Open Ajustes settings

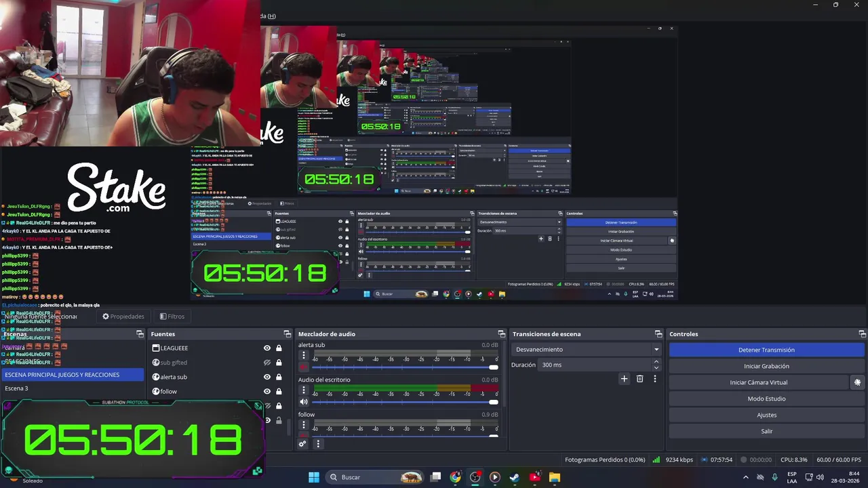[x=766, y=415]
